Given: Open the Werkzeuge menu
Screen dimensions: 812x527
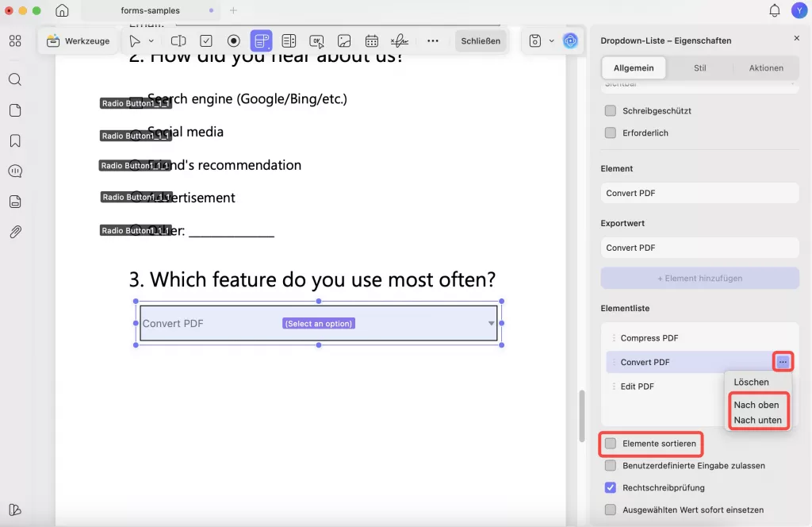Looking at the screenshot, I should [79, 41].
